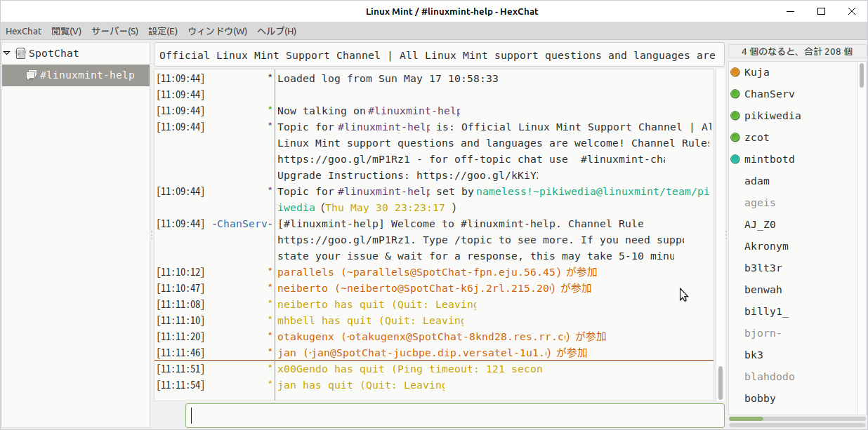868x430 pixels.
Task: Collapse the SpotChat network tree
Action: click(6, 53)
